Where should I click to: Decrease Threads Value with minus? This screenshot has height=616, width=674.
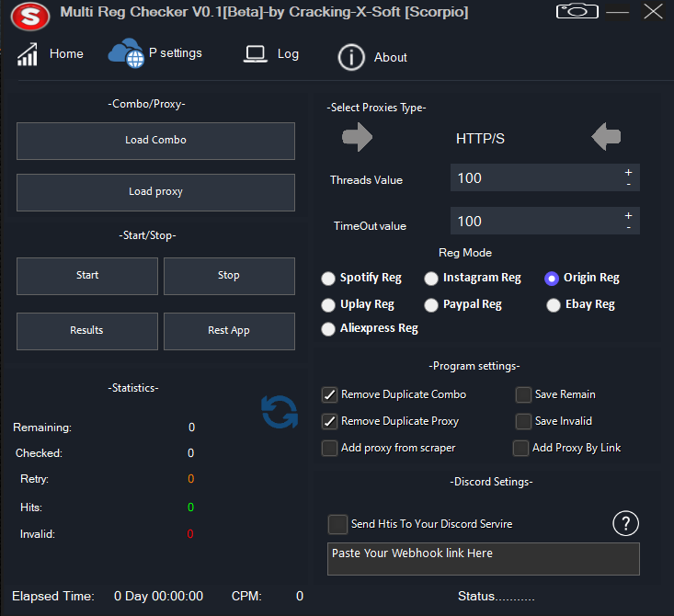coord(628,184)
